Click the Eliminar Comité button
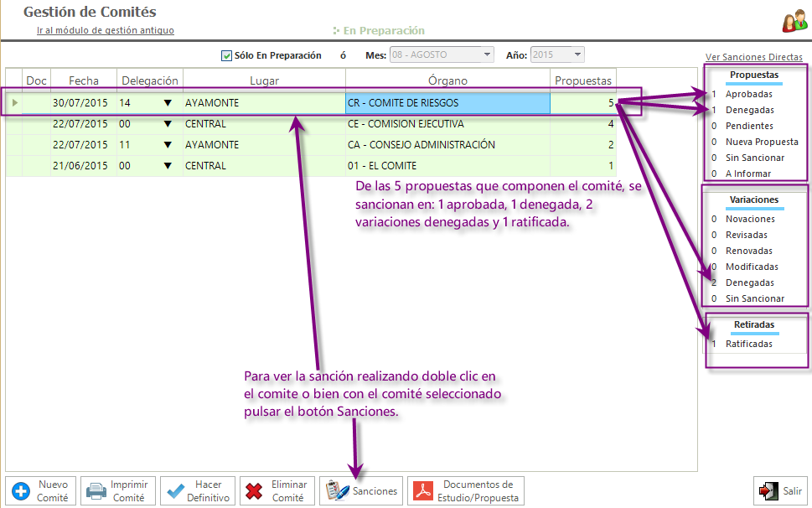Viewport: 812px width, 508px height. [x=277, y=491]
